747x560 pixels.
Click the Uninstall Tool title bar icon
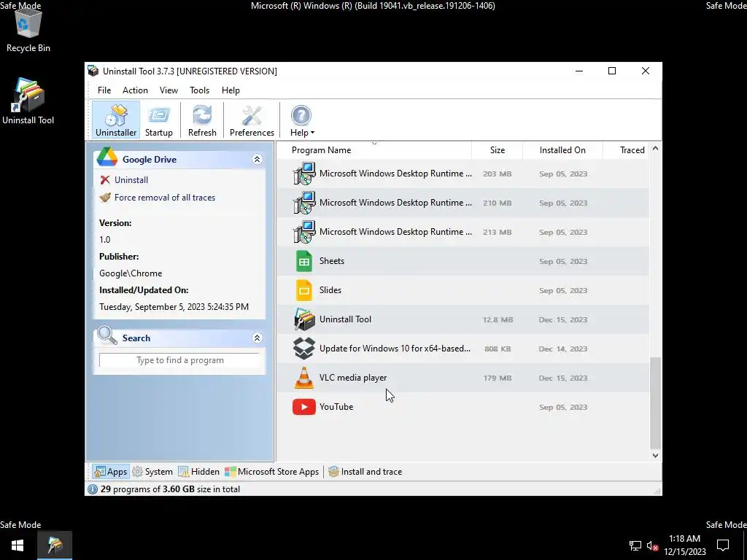point(93,71)
